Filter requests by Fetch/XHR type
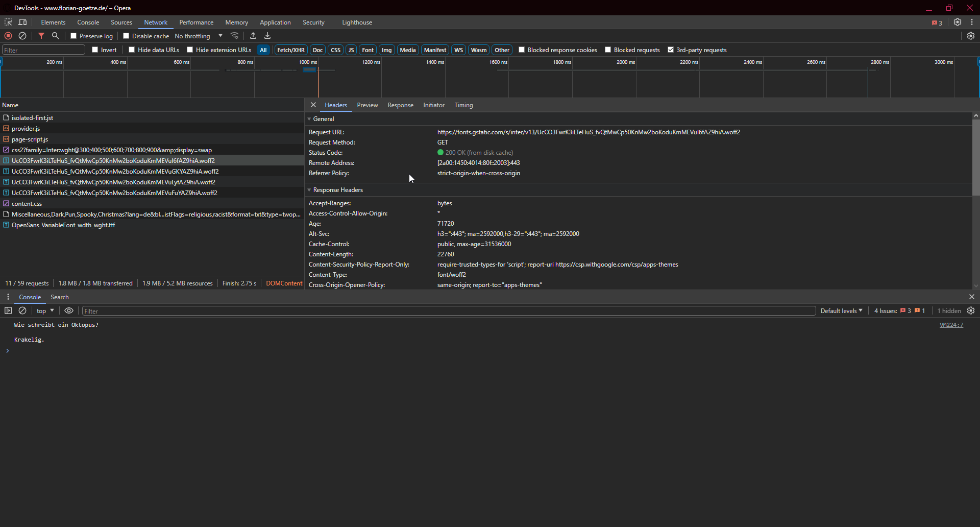 pyautogui.click(x=290, y=50)
